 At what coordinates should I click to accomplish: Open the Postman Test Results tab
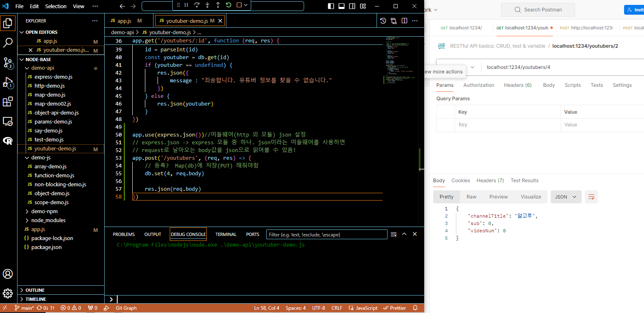click(525, 181)
